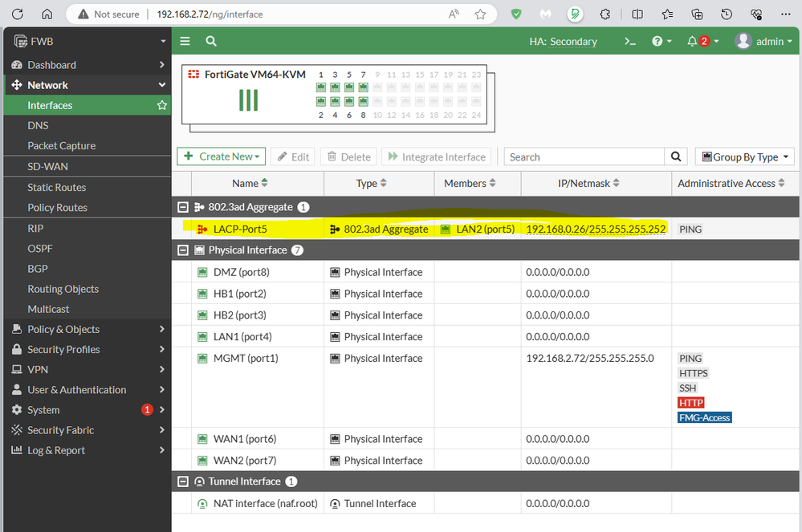Collapse the Physical Interface group
The image size is (802, 532).
[x=184, y=250]
